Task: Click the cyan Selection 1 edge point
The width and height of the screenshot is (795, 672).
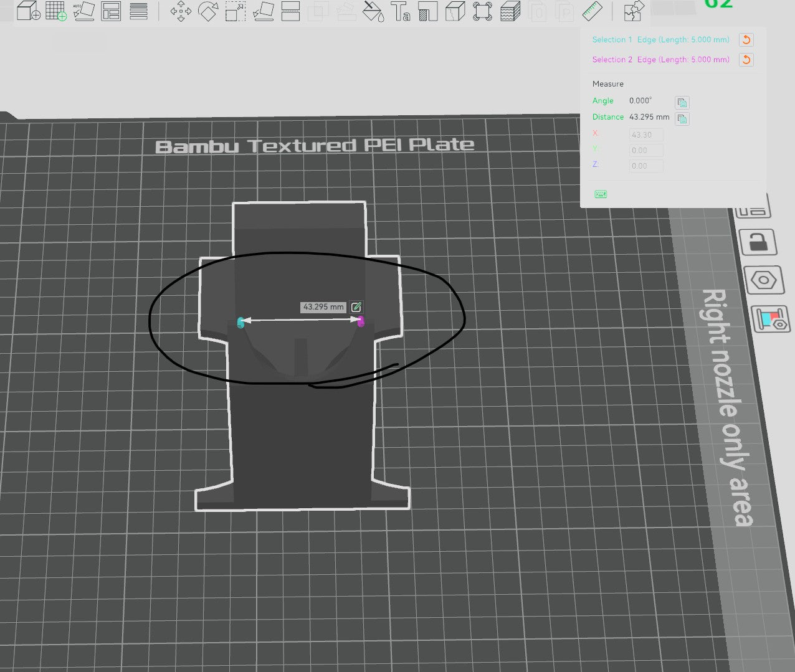Action: [240, 322]
